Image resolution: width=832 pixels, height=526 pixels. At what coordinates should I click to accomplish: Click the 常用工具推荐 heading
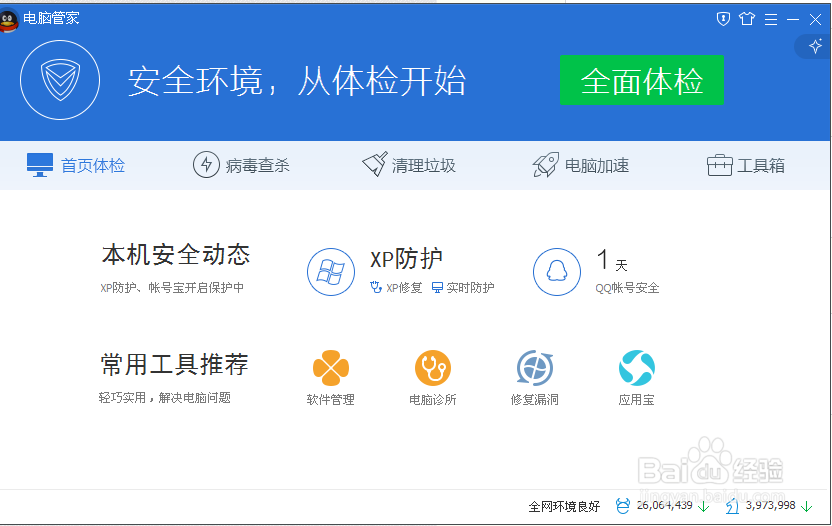coord(174,365)
